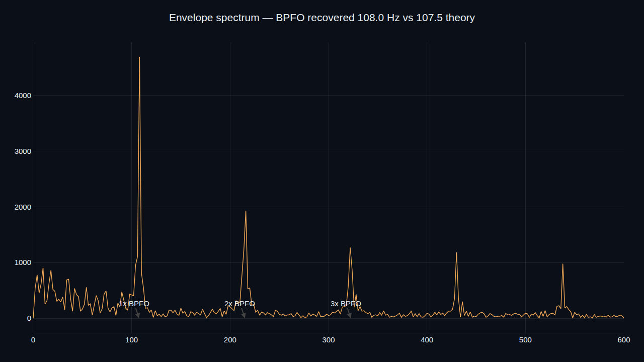
Task: Click x-axis tick label 600
Action: point(623,340)
